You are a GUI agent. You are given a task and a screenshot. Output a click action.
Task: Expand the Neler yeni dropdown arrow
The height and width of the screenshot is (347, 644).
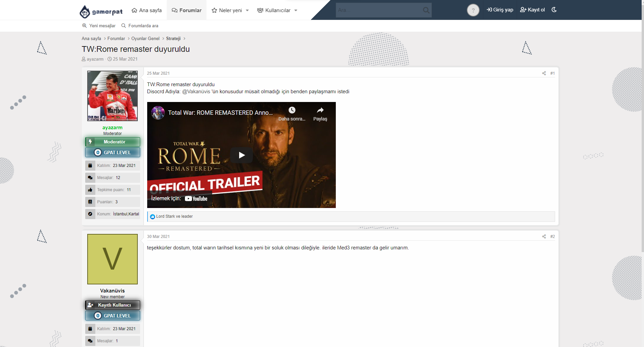(247, 10)
